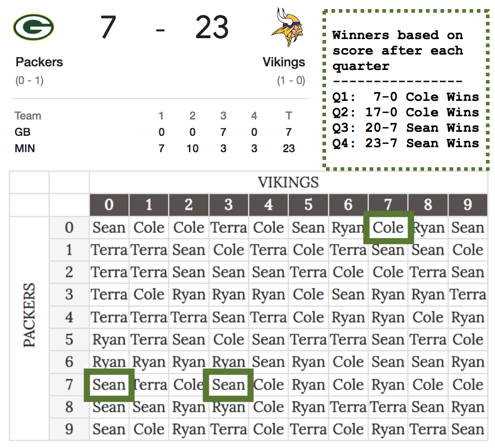The image size is (495, 448).
Task: Select Vikings column header 0
Action: pos(109,205)
